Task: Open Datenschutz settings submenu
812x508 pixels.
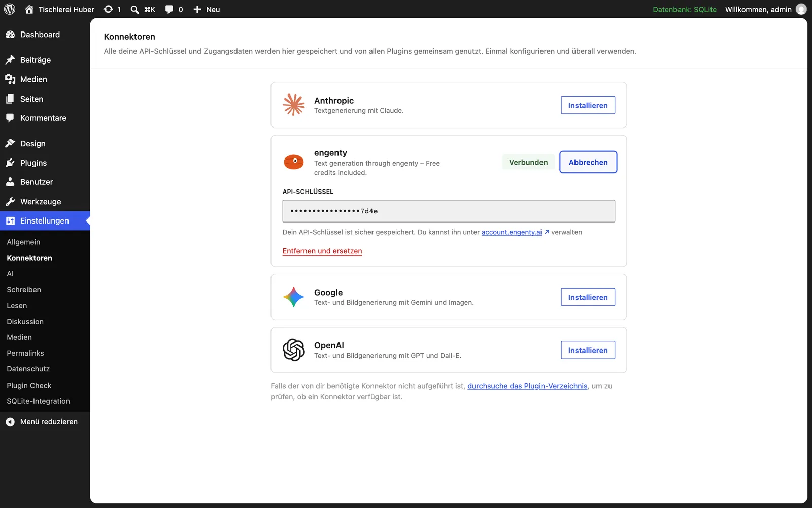Action: [28, 369]
